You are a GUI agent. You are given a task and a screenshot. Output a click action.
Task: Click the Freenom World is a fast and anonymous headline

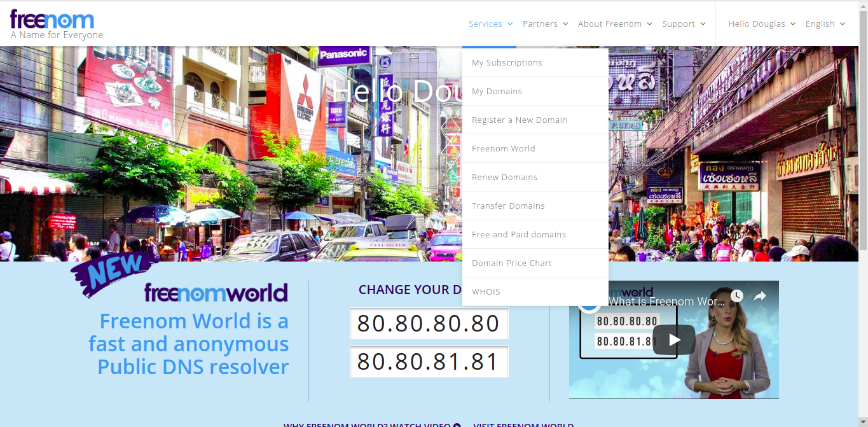point(189,344)
